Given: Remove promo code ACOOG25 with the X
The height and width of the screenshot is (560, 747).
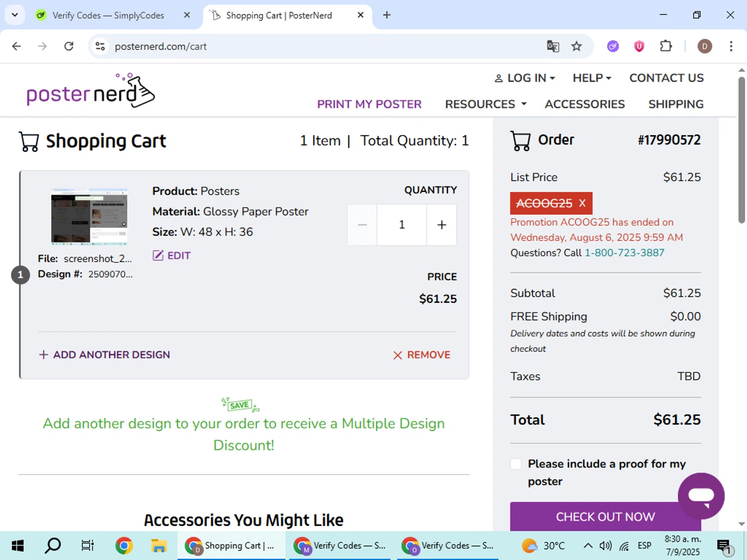Looking at the screenshot, I should click(582, 203).
